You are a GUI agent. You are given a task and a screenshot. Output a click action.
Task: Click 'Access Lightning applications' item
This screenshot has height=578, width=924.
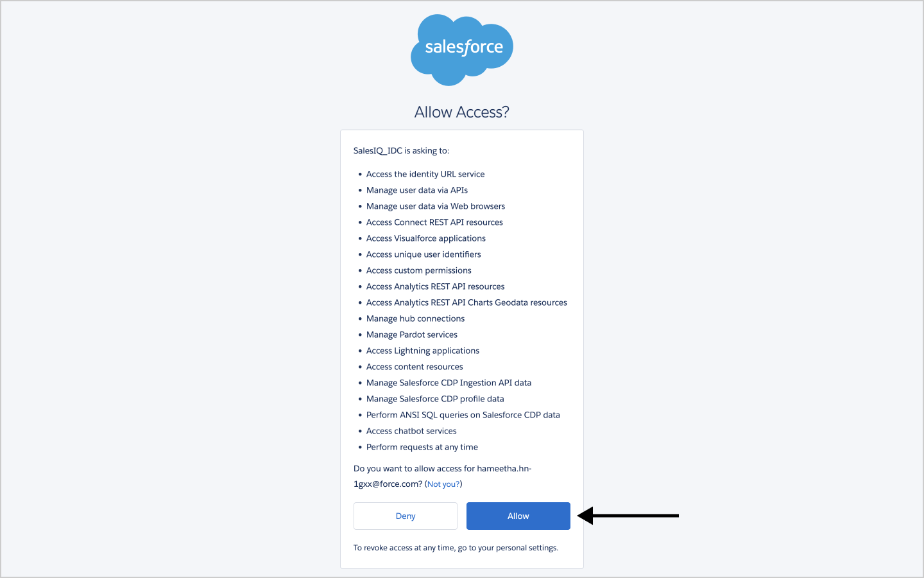[x=423, y=351]
